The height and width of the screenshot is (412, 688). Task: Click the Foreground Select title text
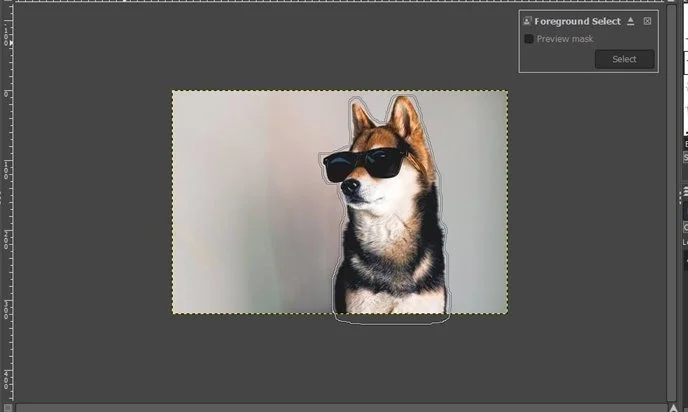577,21
